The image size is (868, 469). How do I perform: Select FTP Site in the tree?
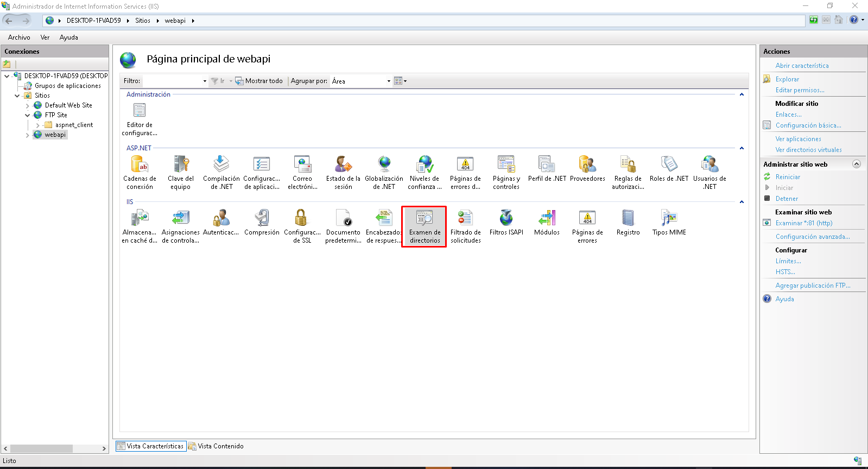point(56,115)
